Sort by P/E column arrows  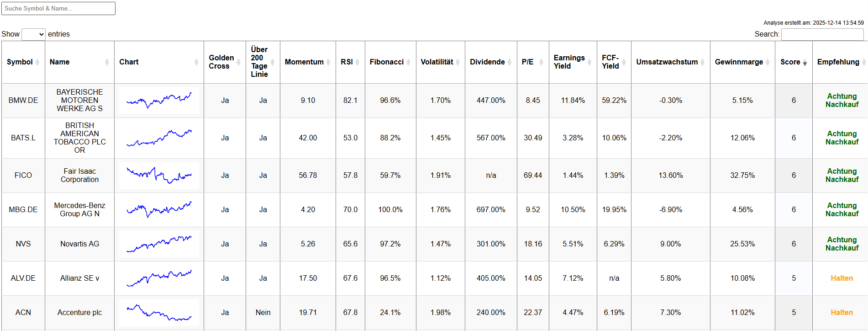[x=541, y=62]
